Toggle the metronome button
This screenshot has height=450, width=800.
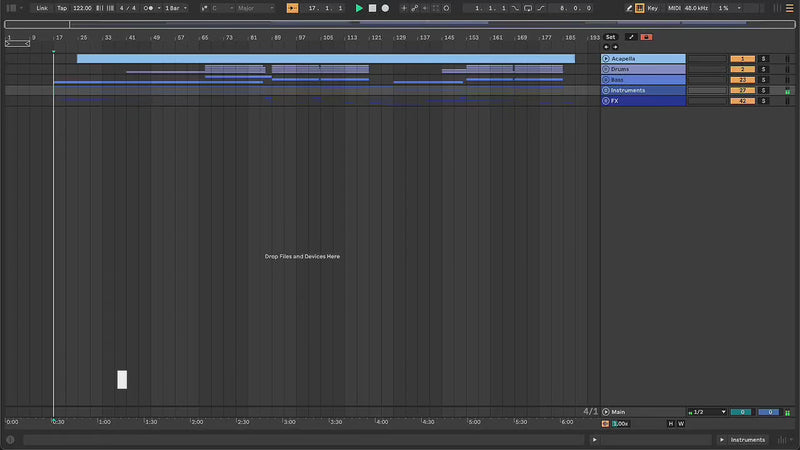[150, 8]
